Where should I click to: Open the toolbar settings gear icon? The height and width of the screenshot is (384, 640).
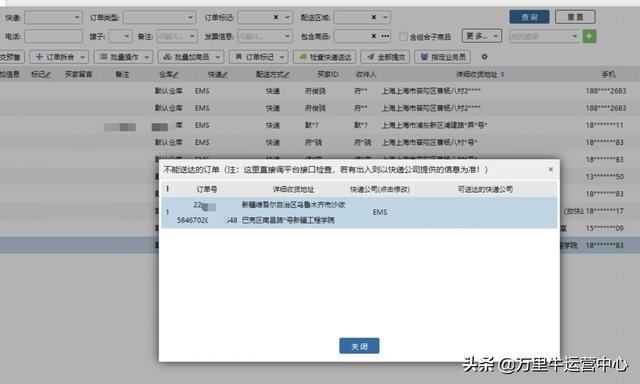pyautogui.click(x=484, y=57)
